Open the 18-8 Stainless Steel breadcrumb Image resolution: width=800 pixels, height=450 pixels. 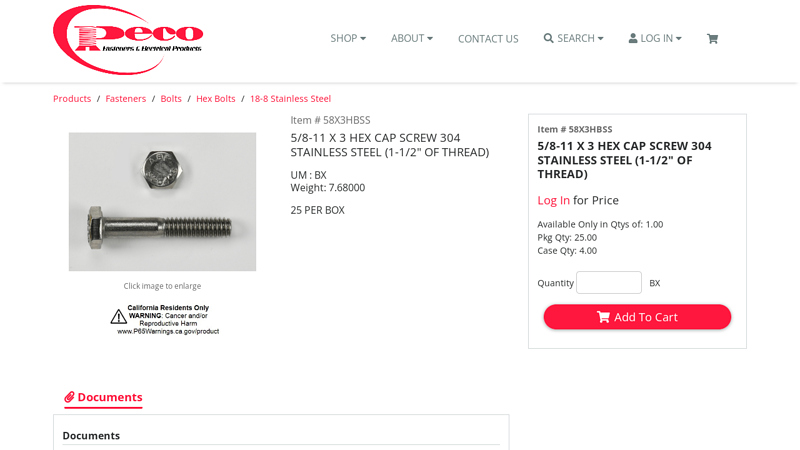[x=290, y=98]
